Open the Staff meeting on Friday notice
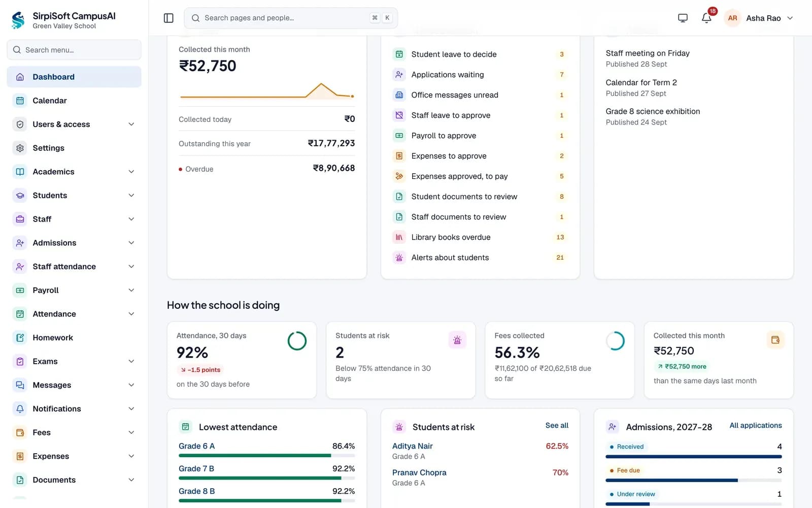 pos(648,53)
